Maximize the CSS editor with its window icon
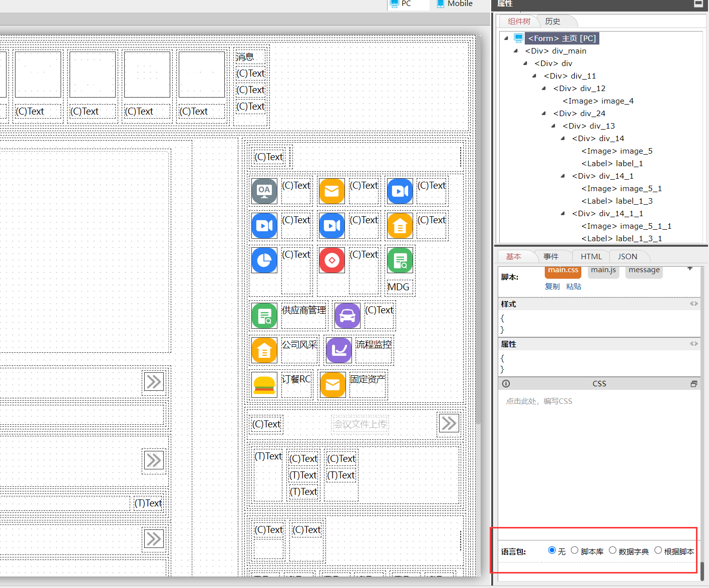709x588 pixels. pyautogui.click(x=694, y=384)
